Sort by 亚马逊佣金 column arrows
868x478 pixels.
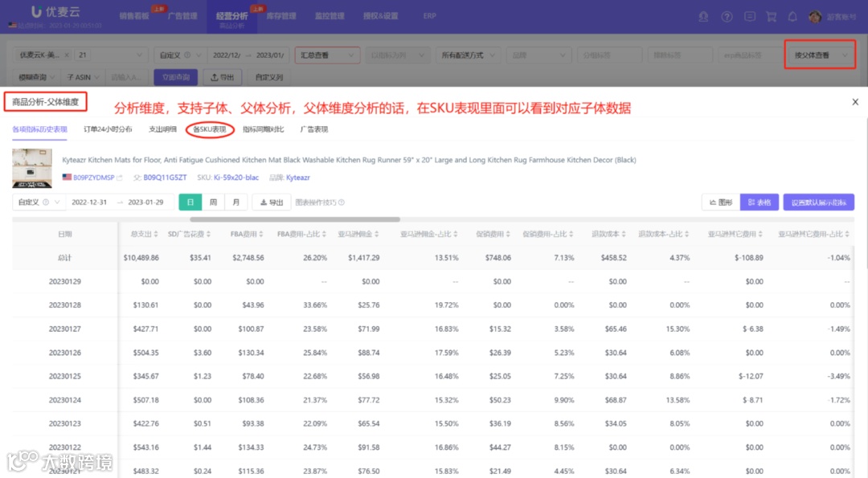[x=377, y=234]
